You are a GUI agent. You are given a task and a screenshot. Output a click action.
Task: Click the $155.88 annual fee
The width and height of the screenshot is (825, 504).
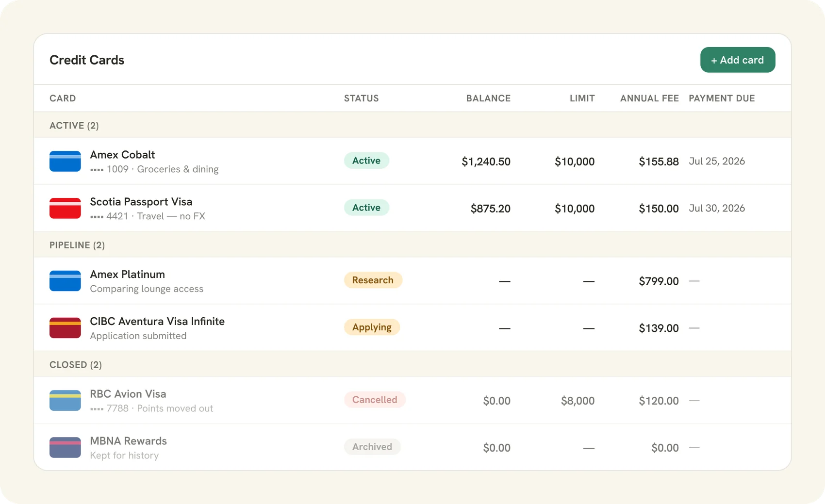click(659, 162)
